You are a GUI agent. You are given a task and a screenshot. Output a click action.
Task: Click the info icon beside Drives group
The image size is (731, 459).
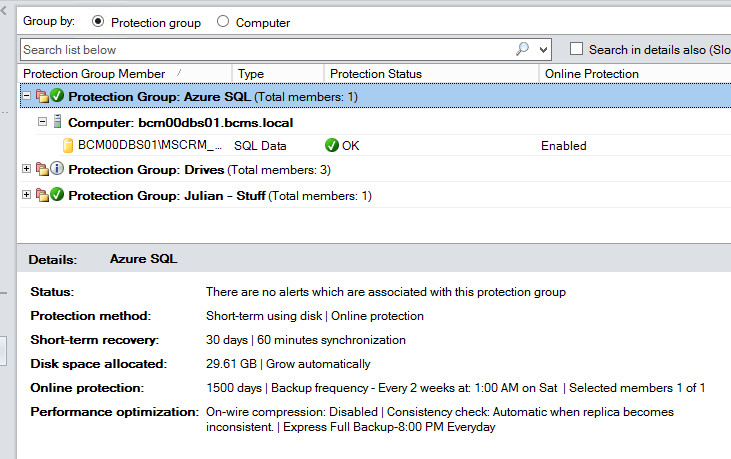pos(57,169)
